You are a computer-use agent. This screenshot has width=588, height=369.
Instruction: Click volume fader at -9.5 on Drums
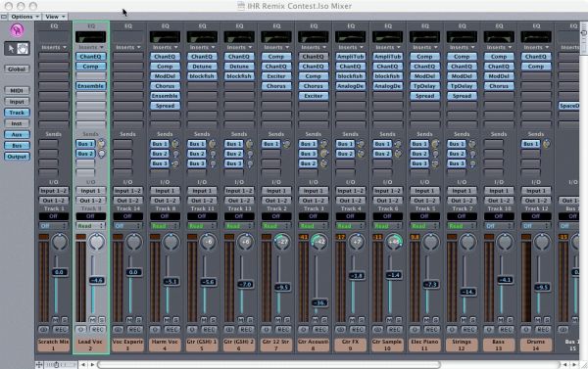pos(542,288)
